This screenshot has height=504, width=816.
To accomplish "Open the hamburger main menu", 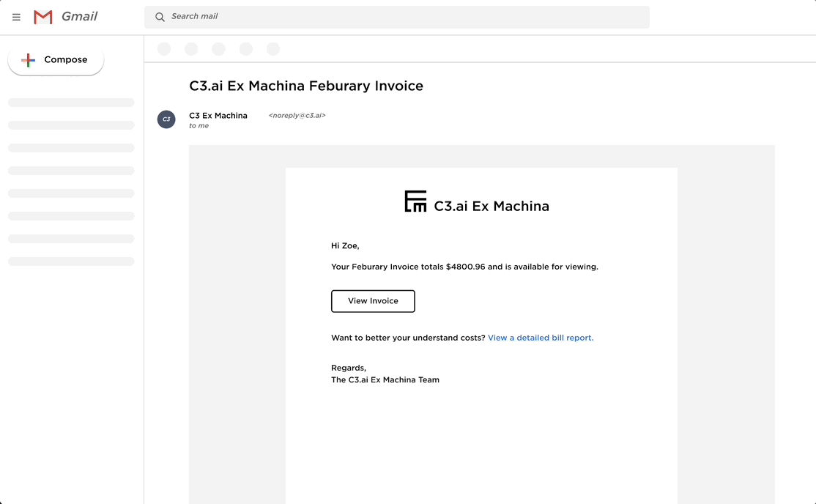I will [16, 17].
